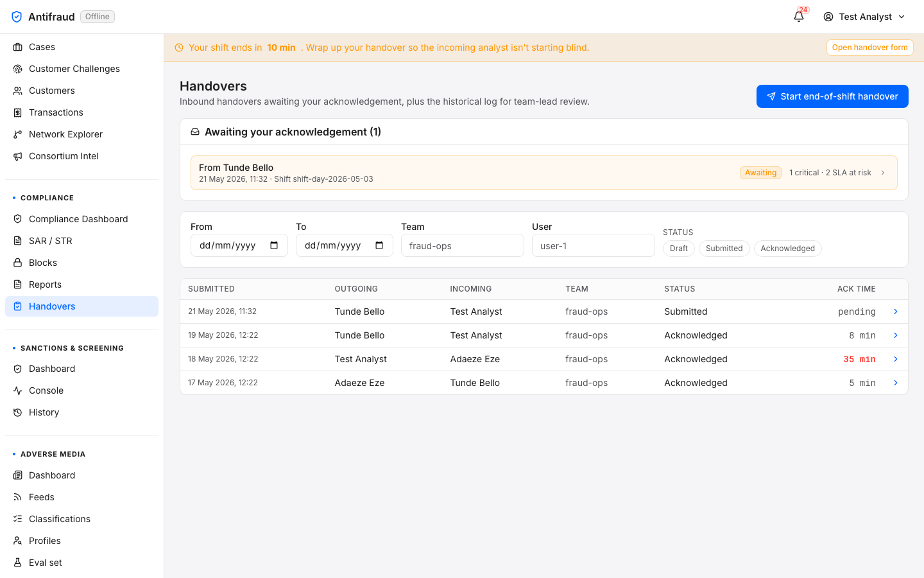Click the 10 min shift warning text
The image size is (924, 578).
(281, 48)
